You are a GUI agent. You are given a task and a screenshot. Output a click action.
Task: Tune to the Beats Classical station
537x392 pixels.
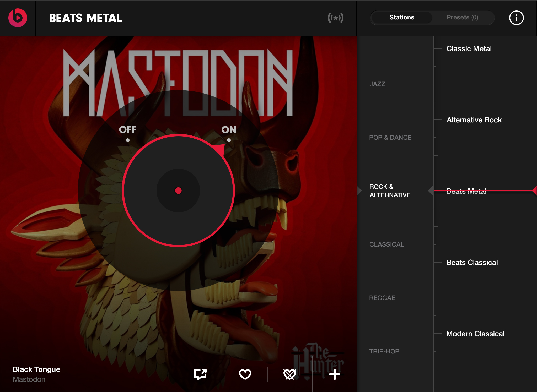(x=472, y=263)
